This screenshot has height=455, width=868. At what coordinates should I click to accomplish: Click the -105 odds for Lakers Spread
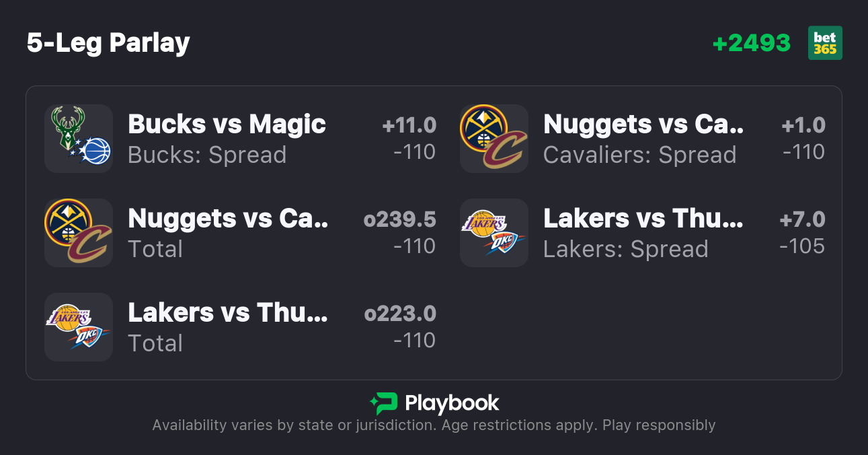click(x=802, y=246)
